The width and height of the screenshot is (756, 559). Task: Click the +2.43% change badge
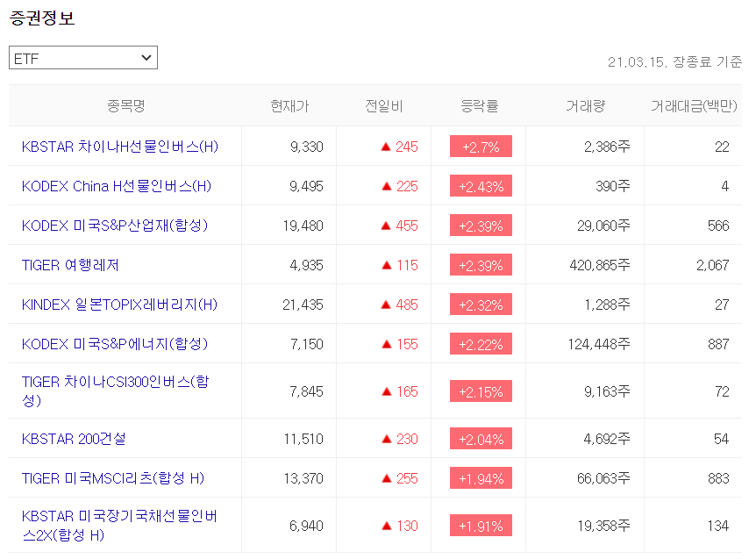click(481, 186)
